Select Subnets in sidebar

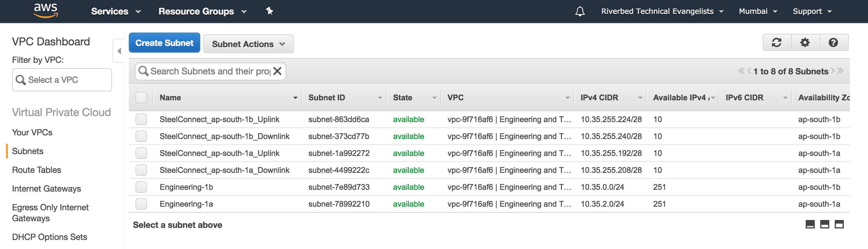(28, 151)
